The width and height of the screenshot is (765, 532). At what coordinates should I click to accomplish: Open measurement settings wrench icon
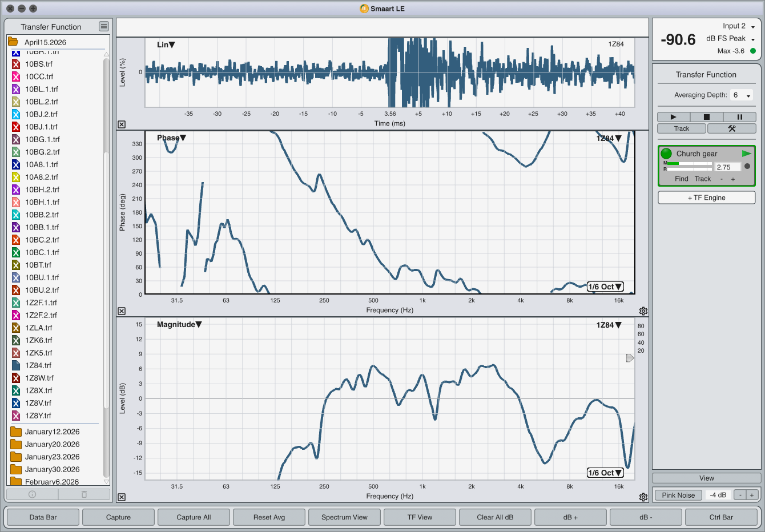click(731, 128)
